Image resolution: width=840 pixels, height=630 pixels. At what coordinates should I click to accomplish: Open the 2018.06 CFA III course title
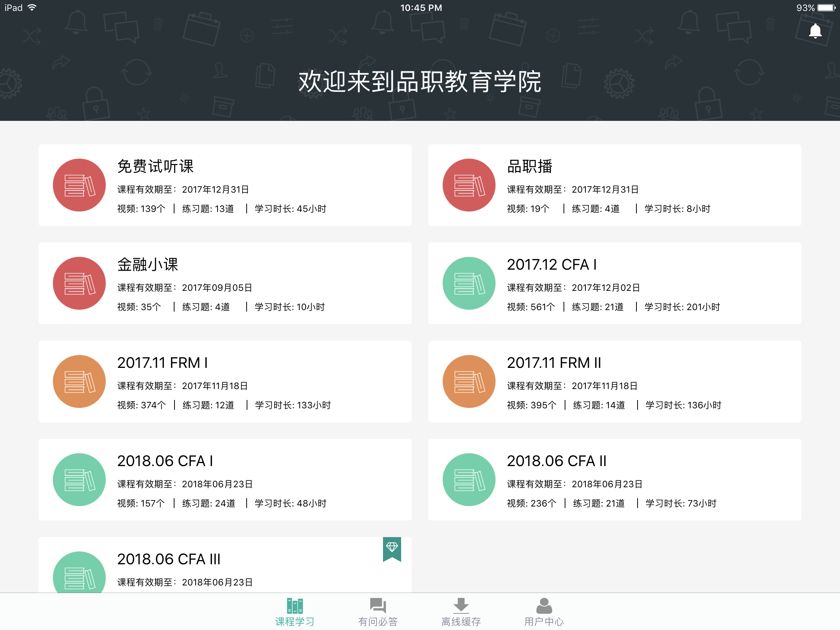click(x=168, y=559)
